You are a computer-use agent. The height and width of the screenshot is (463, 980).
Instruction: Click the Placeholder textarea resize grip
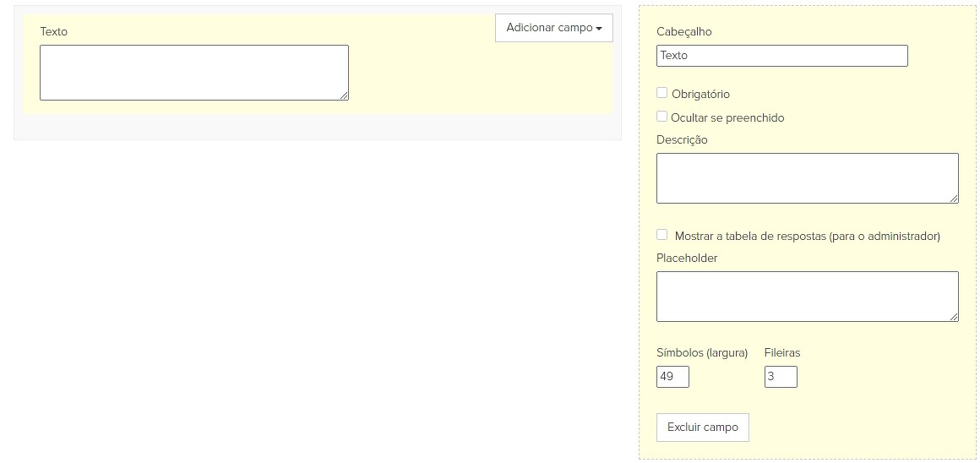tap(954, 317)
